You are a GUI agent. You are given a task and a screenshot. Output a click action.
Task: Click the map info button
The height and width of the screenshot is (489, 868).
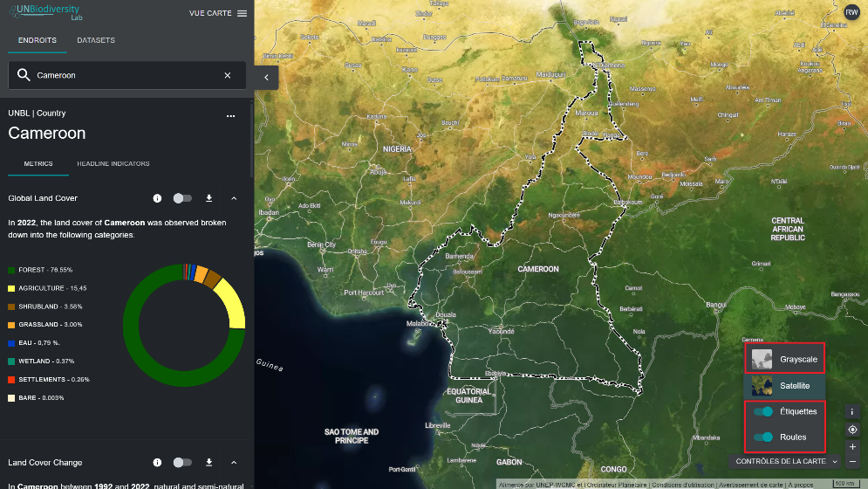[x=852, y=412]
